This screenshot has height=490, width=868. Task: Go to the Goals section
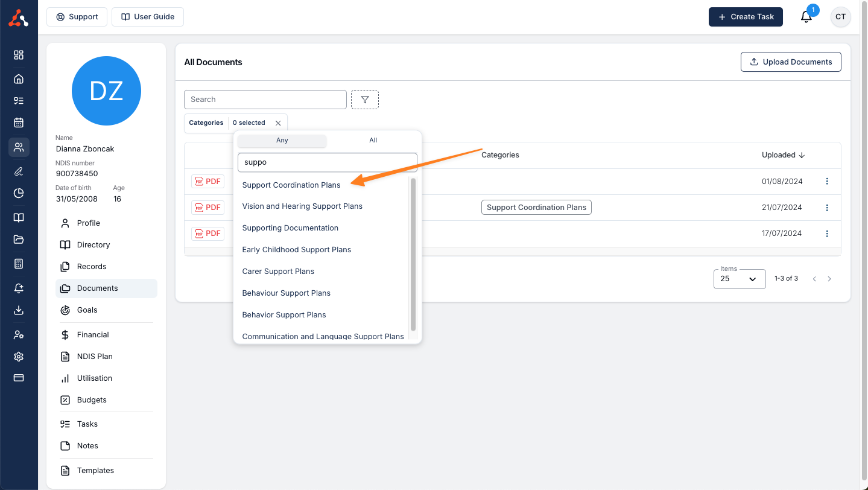(x=87, y=310)
